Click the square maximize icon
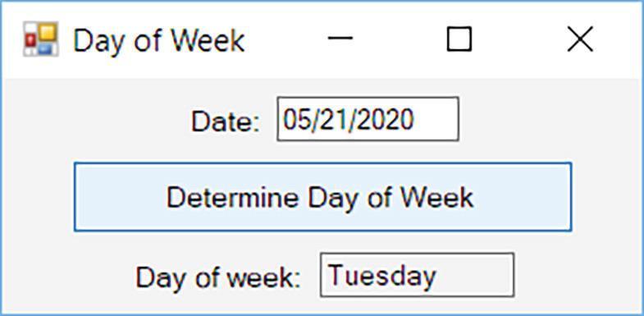 point(459,39)
